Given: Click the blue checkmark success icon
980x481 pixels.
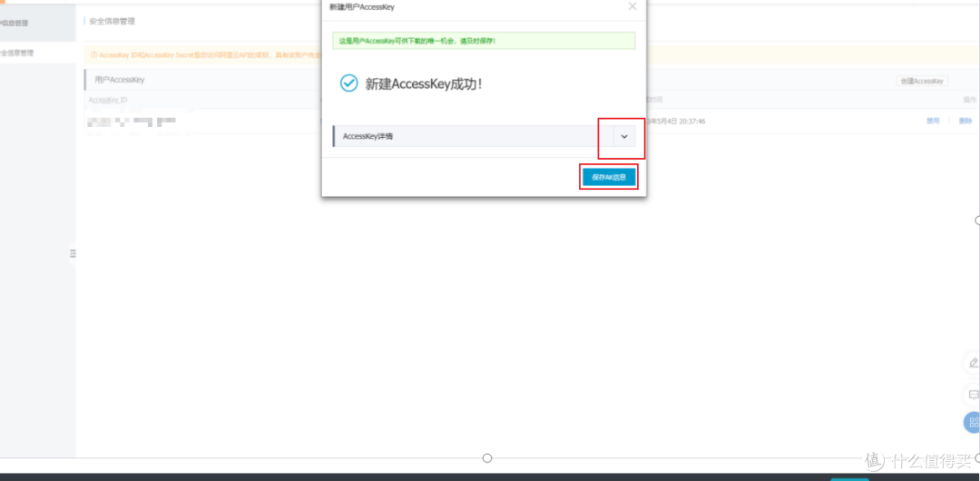Looking at the screenshot, I should [x=348, y=83].
